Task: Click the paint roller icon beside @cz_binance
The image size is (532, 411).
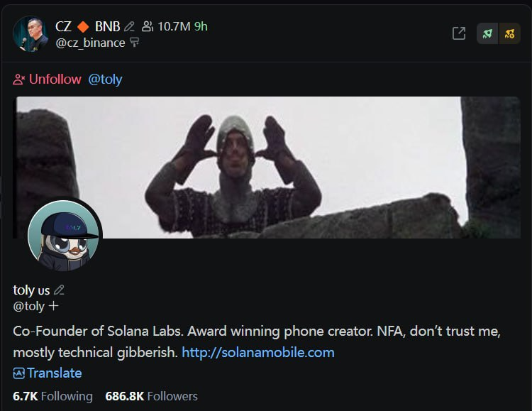Action: pos(135,43)
